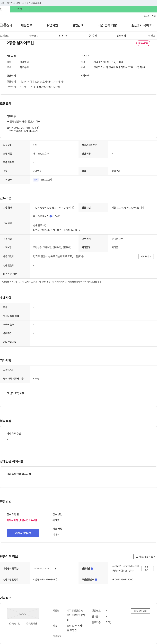Click the 구인인증번호 KEC0202507020001 value
Image resolution: width=157 pixels, height=644 pixels.
[123, 580]
